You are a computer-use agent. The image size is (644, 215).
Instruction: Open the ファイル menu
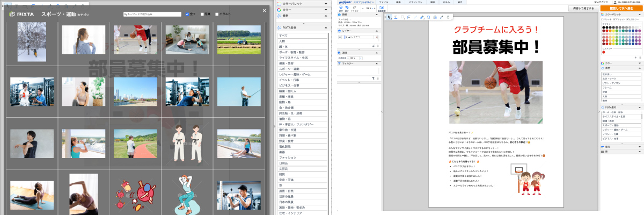384,2
